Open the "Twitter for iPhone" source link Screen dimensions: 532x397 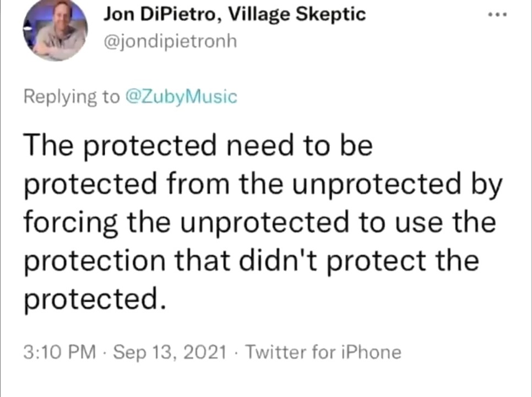322,352
